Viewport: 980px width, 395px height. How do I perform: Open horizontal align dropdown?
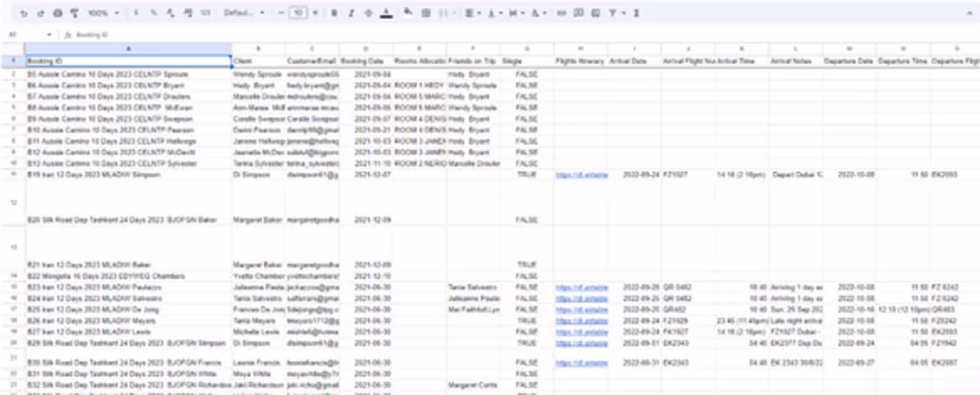tap(472, 13)
